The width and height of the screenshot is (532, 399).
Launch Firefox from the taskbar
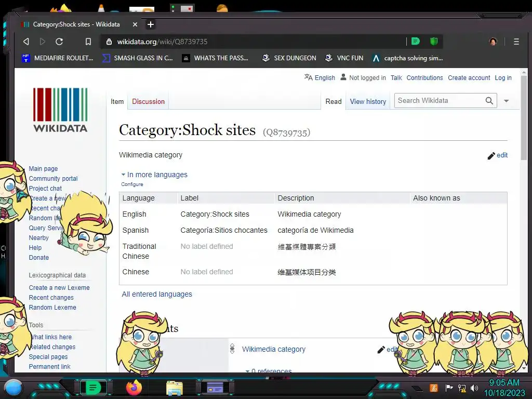click(134, 388)
